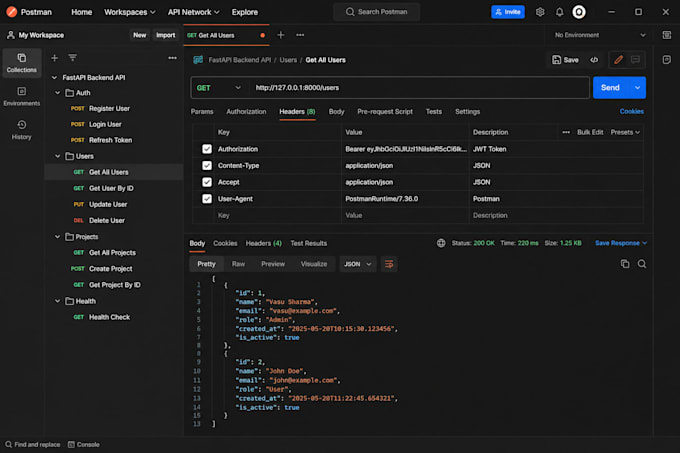Open the notifications bell
680x453 pixels.
(559, 12)
